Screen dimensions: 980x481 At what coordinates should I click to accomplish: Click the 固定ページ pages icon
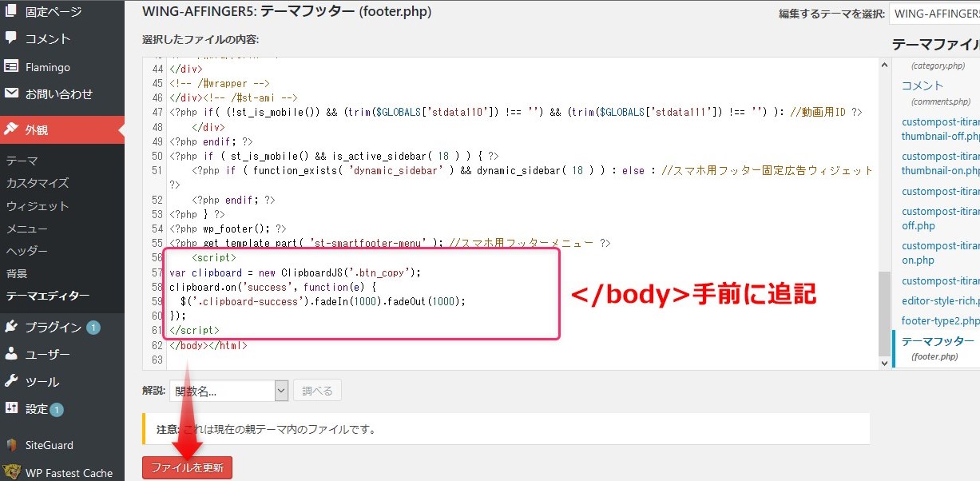[11, 11]
